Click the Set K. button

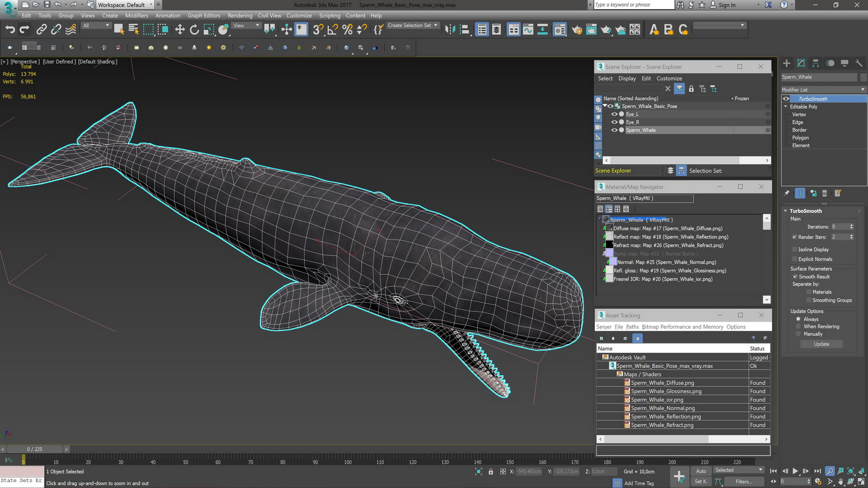coord(701,482)
